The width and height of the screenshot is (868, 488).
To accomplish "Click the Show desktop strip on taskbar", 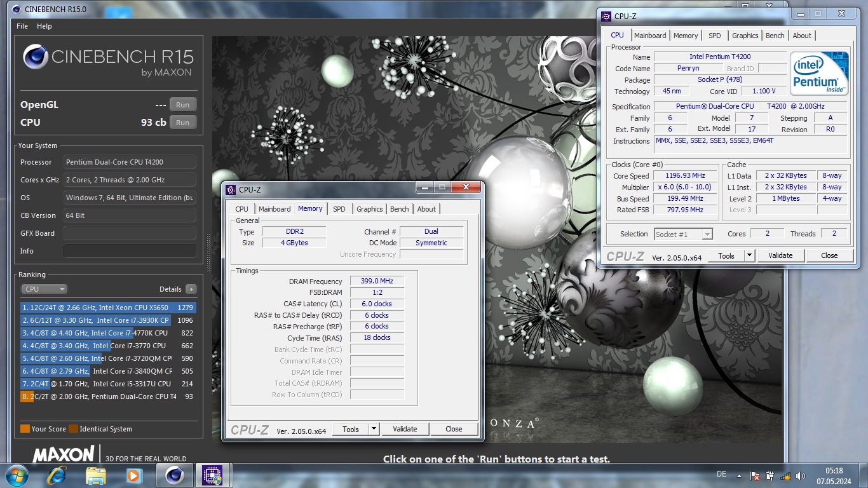I will pos(864,475).
